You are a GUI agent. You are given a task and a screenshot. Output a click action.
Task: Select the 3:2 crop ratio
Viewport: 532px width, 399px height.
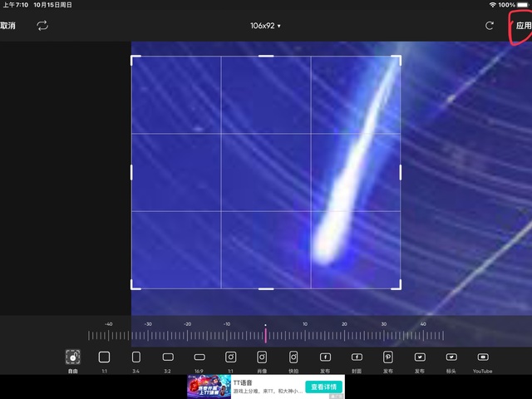[167, 357]
